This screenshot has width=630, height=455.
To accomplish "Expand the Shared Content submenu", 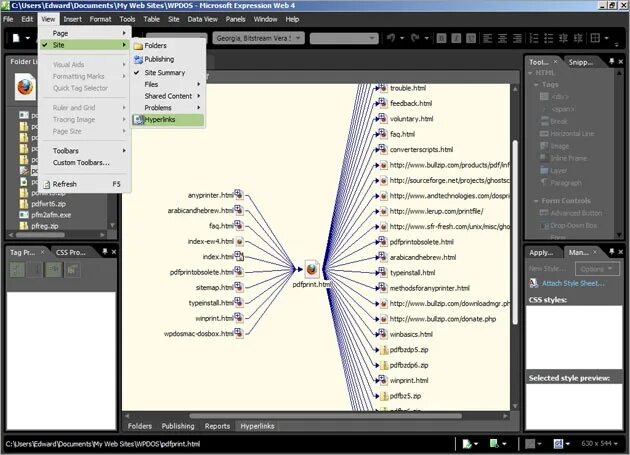I will (168, 96).
